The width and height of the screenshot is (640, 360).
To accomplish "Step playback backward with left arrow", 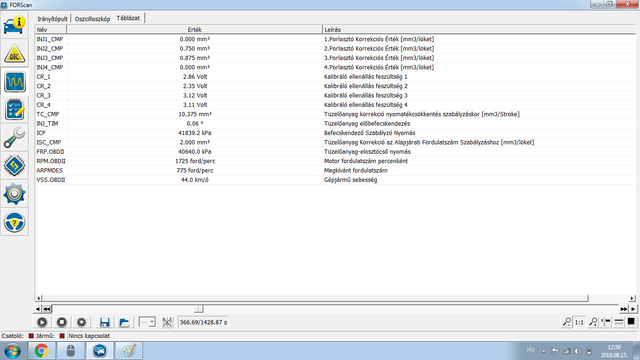I will click(38, 309).
